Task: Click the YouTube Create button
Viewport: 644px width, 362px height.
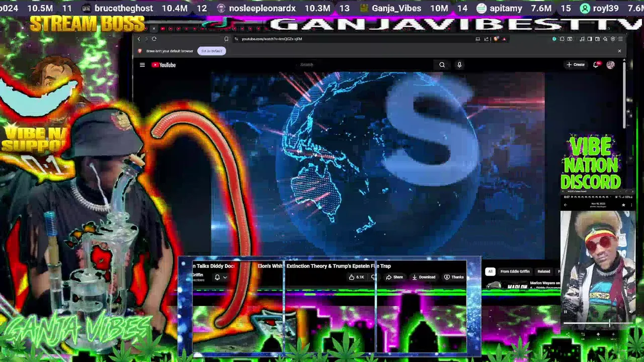Action: click(x=576, y=65)
